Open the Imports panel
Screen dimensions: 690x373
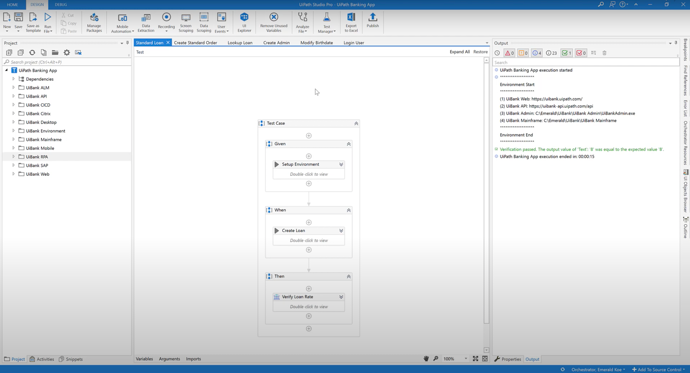[193, 359]
